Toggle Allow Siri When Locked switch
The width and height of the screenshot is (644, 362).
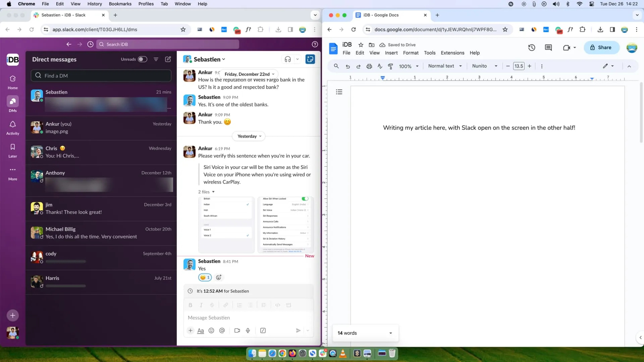click(x=305, y=198)
